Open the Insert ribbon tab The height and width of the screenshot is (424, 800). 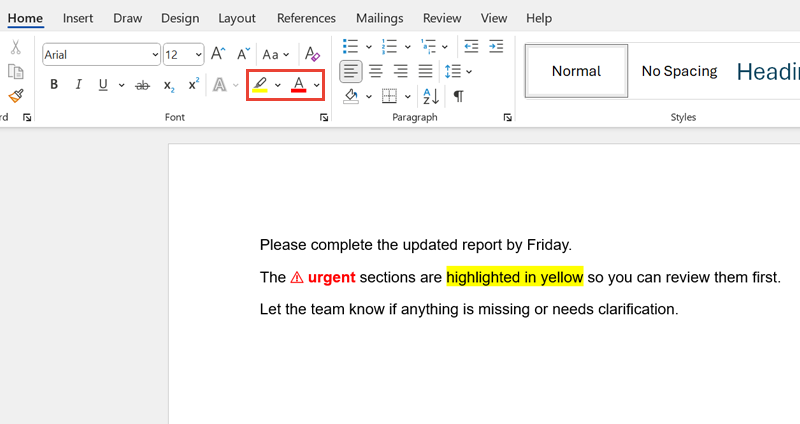click(x=78, y=18)
